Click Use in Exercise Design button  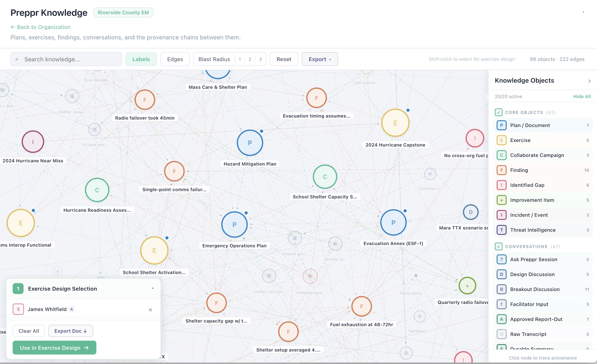[x=54, y=348]
